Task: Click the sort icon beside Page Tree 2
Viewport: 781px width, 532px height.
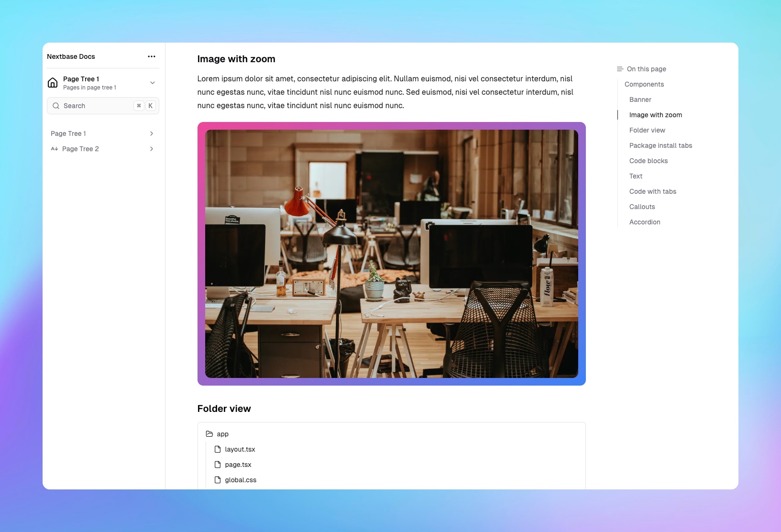Action: pyautogui.click(x=54, y=149)
